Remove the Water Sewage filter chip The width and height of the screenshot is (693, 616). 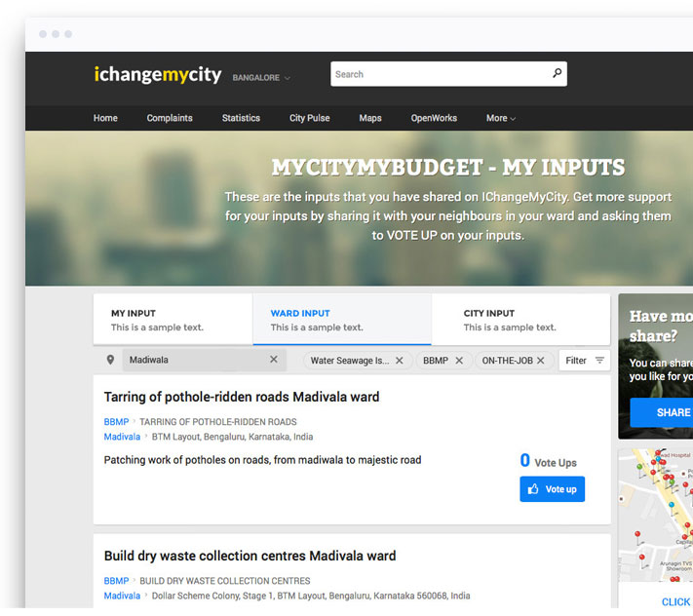click(x=399, y=361)
